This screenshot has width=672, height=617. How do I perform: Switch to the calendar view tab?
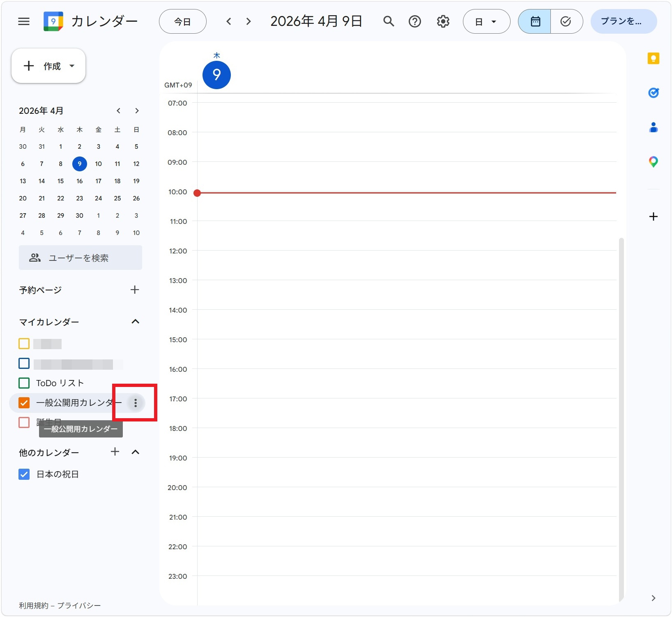(x=535, y=21)
